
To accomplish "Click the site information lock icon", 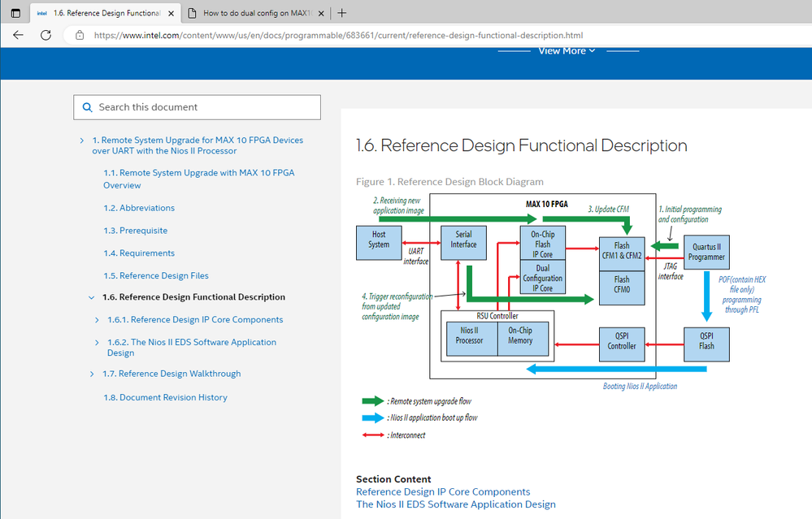I will click(80, 35).
